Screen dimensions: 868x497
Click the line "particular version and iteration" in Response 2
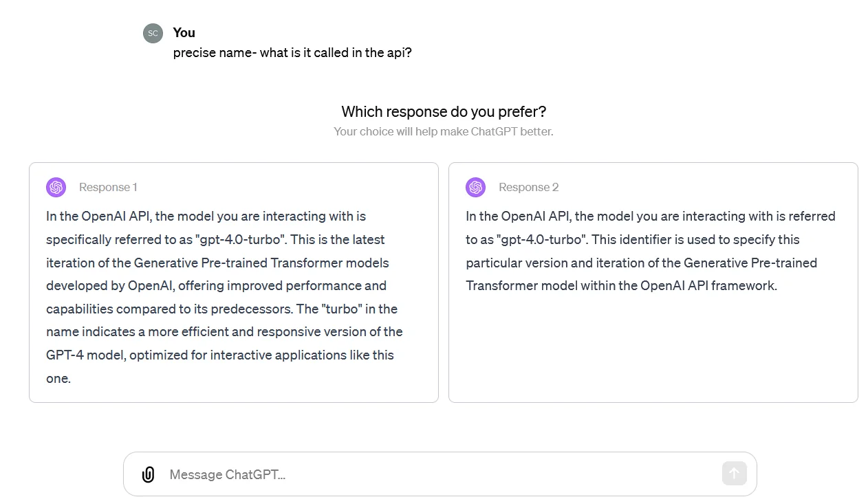click(x=641, y=263)
